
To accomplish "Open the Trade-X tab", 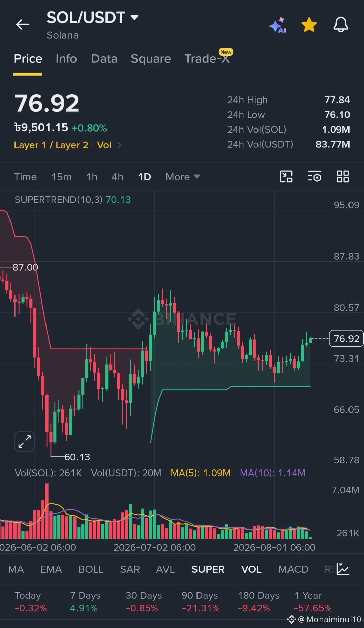I will point(207,59).
